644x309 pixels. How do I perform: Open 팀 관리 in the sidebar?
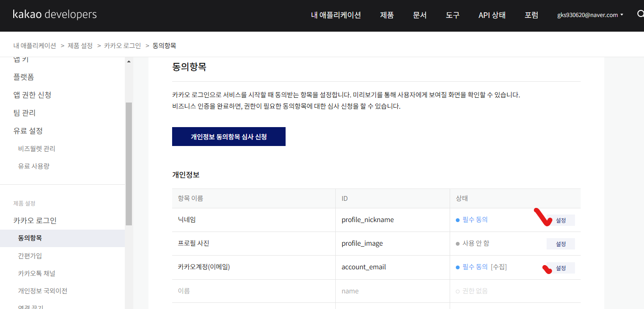point(25,113)
